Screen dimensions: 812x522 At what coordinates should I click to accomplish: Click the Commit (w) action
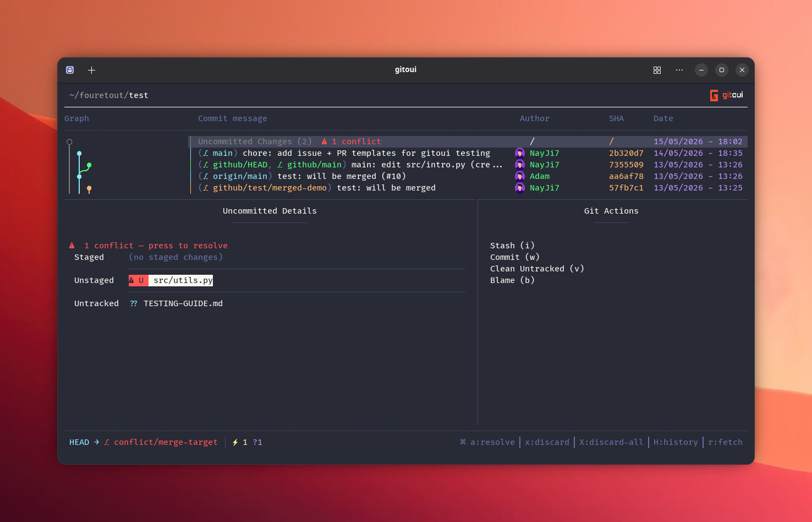tap(515, 257)
